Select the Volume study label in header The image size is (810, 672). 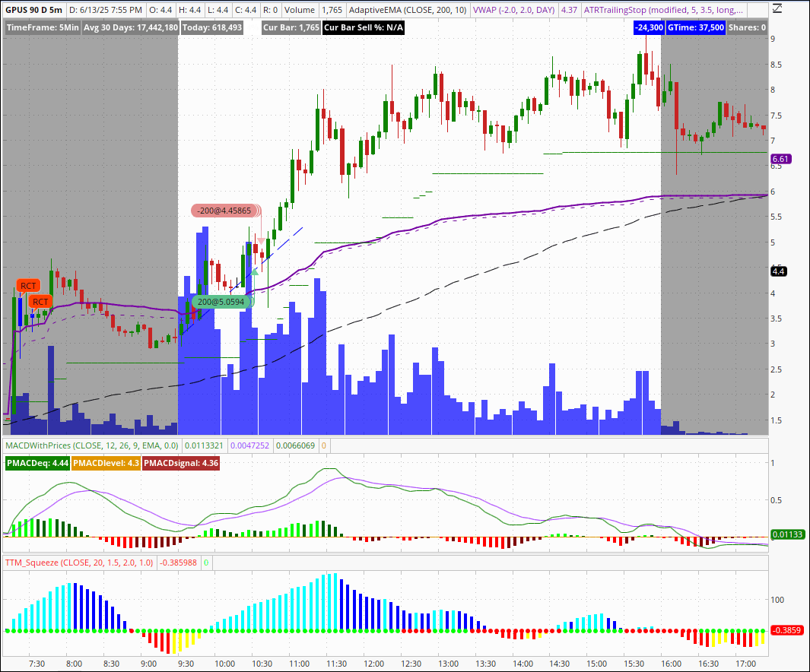pos(300,10)
